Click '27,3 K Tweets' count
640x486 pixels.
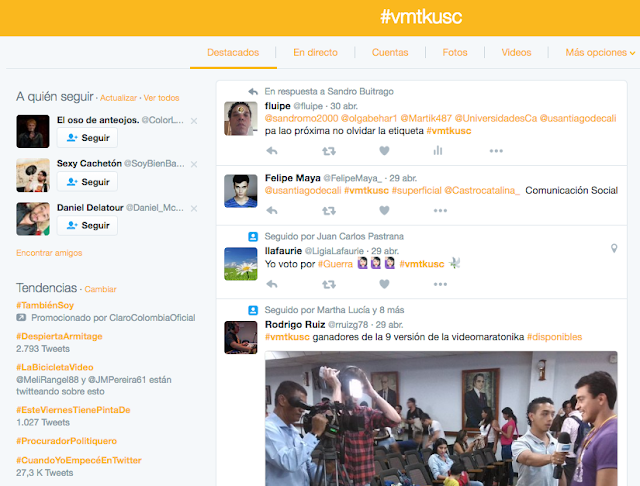[44, 473]
